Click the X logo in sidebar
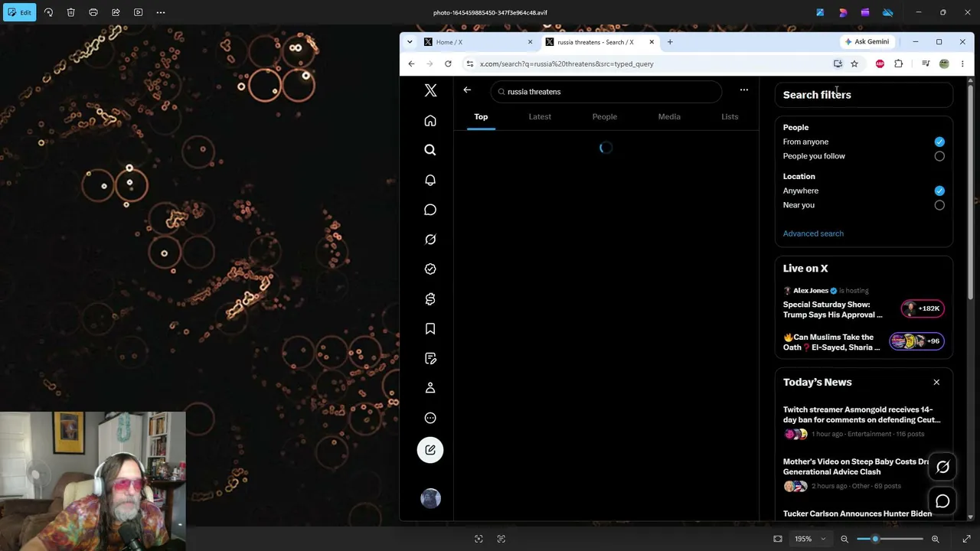This screenshot has width=980, height=551. 430,91
